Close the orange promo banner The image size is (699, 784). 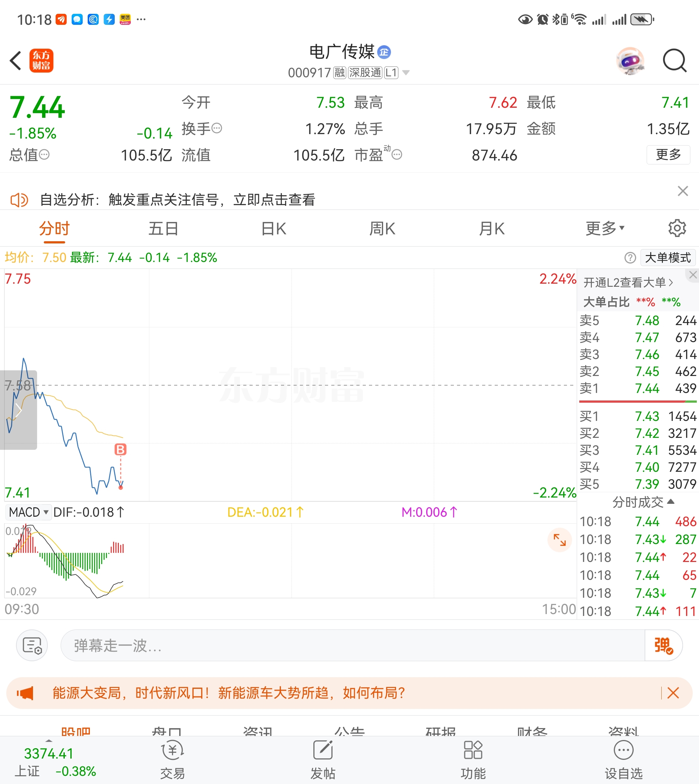[x=673, y=693]
